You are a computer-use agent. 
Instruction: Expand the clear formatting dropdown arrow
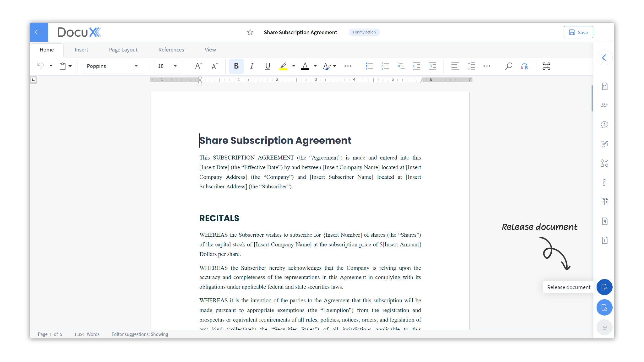coord(335,66)
